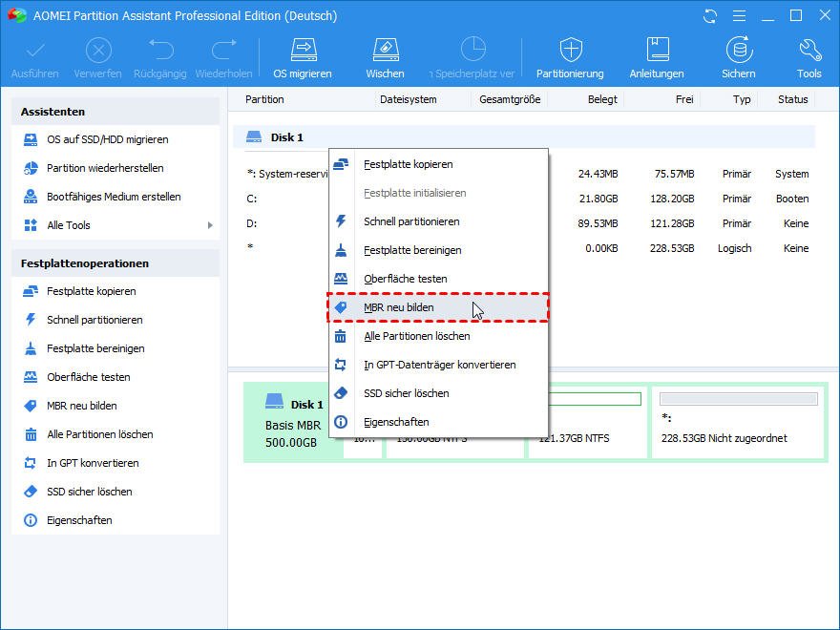Viewport: 840px width, 630px height.
Task: Open the Tools toolbar icon
Action: [808, 57]
